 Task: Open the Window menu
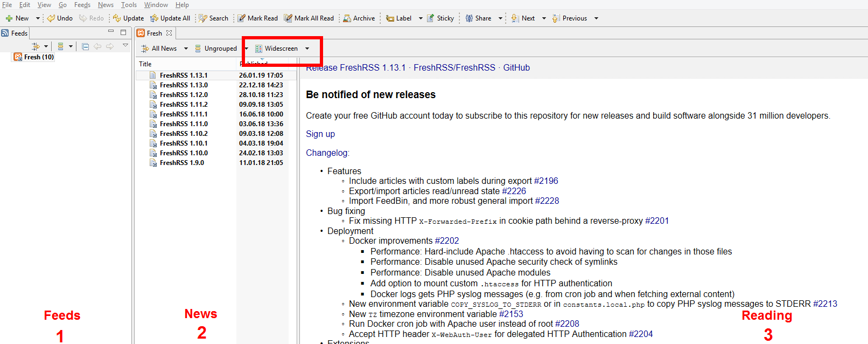156,5
